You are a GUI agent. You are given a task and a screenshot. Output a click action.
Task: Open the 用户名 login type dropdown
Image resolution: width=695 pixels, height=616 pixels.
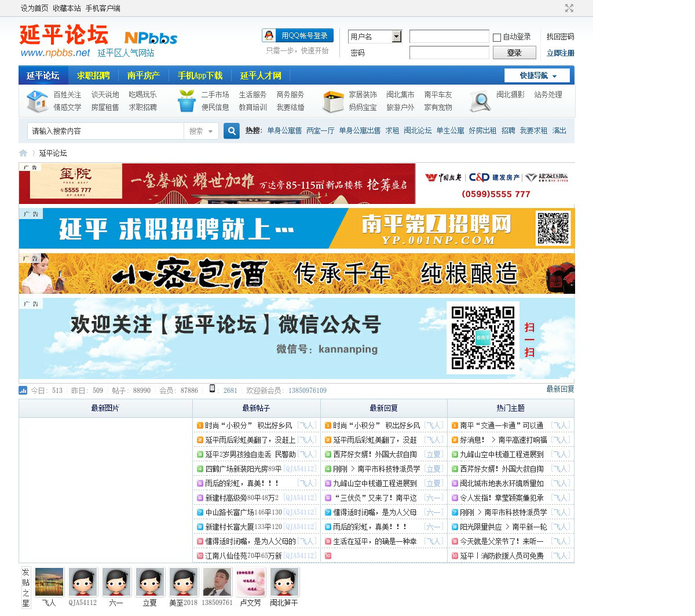tap(375, 37)
